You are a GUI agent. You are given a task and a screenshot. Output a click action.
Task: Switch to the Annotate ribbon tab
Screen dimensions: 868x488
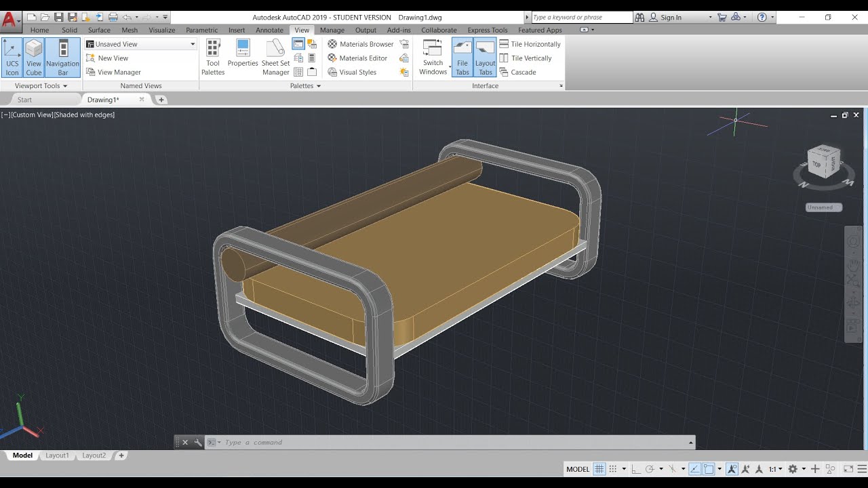[269, 30]
